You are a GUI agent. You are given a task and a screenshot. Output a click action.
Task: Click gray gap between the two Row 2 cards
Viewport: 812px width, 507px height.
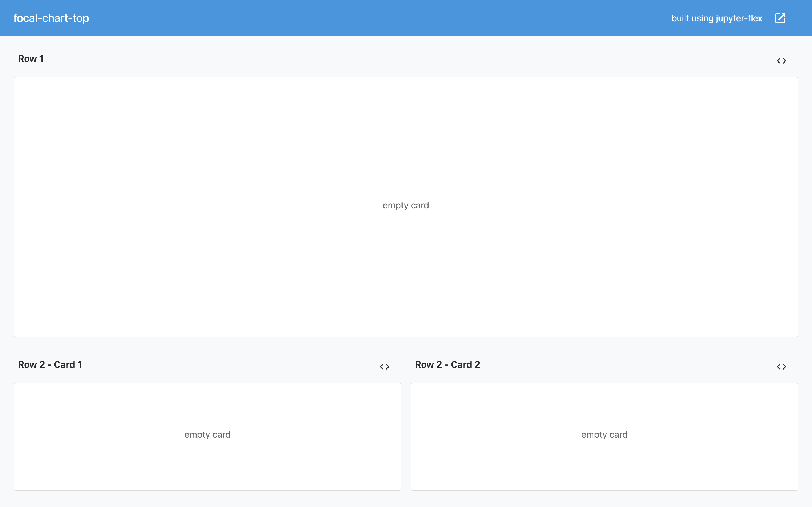coord(406,436)
